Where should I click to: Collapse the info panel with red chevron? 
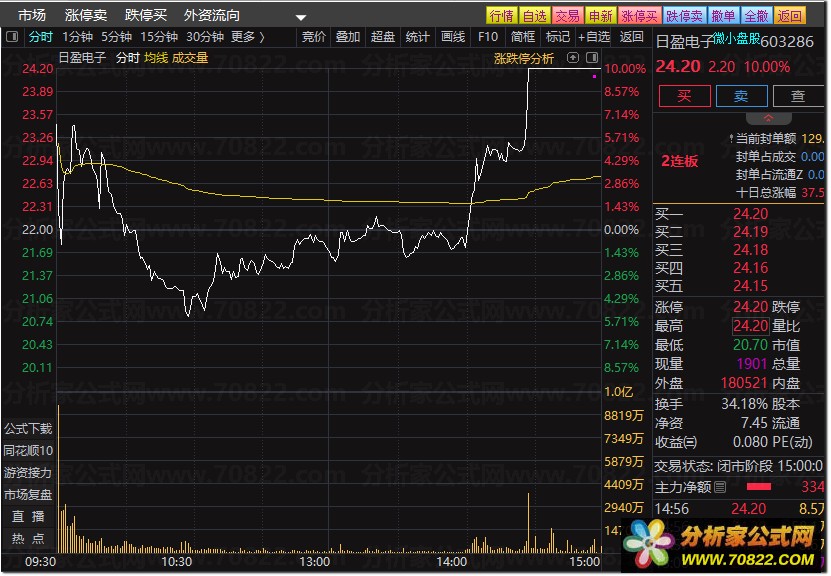click(768, 118)
